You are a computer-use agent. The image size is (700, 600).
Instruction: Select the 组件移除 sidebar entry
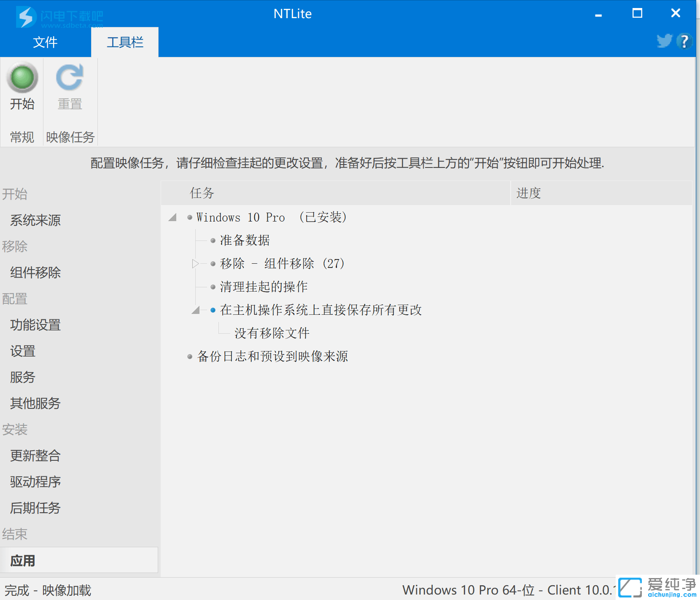pos(35,273)
